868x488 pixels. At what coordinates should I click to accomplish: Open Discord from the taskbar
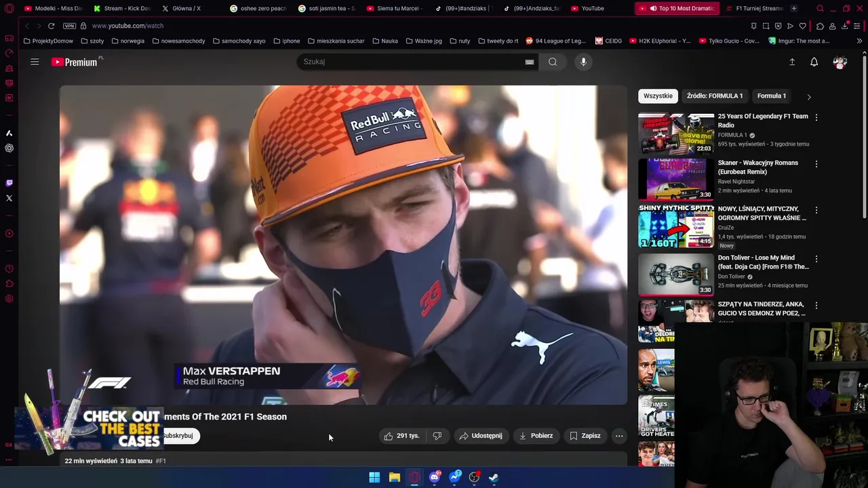pos(434,477)
